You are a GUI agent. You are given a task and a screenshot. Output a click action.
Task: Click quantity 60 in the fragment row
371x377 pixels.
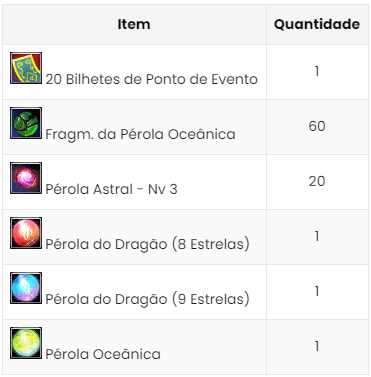coord(317,126)
